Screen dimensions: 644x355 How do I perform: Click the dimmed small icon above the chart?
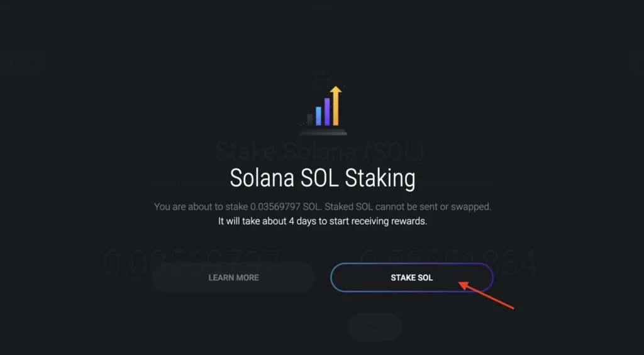pos(324,75)
